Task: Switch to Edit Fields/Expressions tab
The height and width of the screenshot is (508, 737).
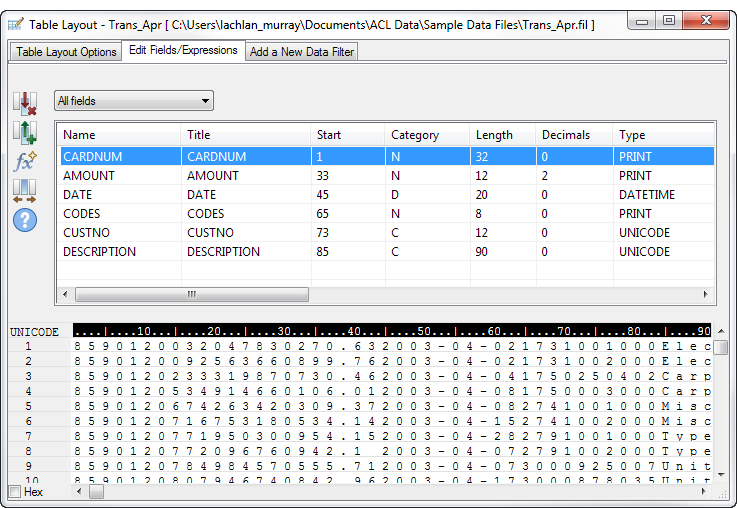Action: (184, 51)
